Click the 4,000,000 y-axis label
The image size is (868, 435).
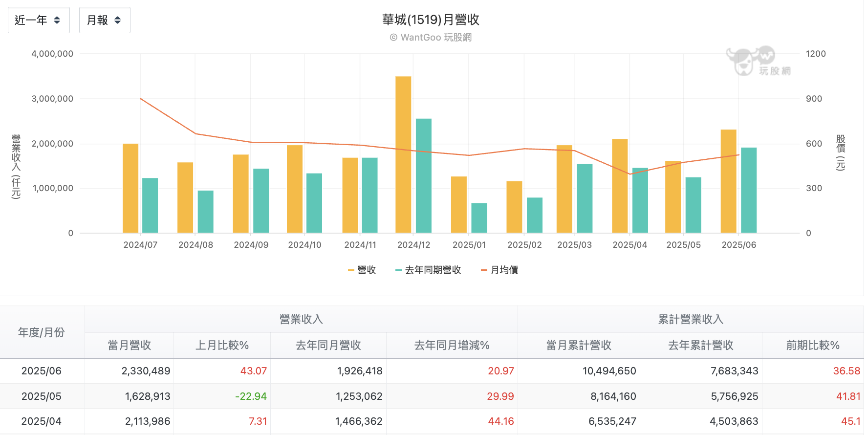52,54
